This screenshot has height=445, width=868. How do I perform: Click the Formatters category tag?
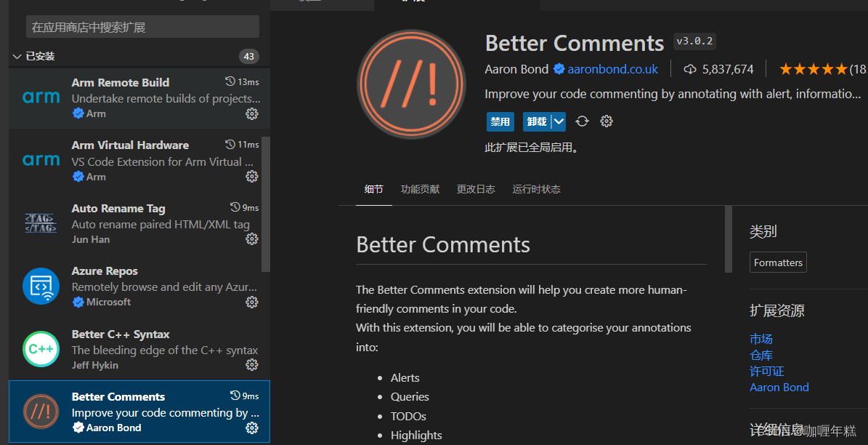[779, 262]
